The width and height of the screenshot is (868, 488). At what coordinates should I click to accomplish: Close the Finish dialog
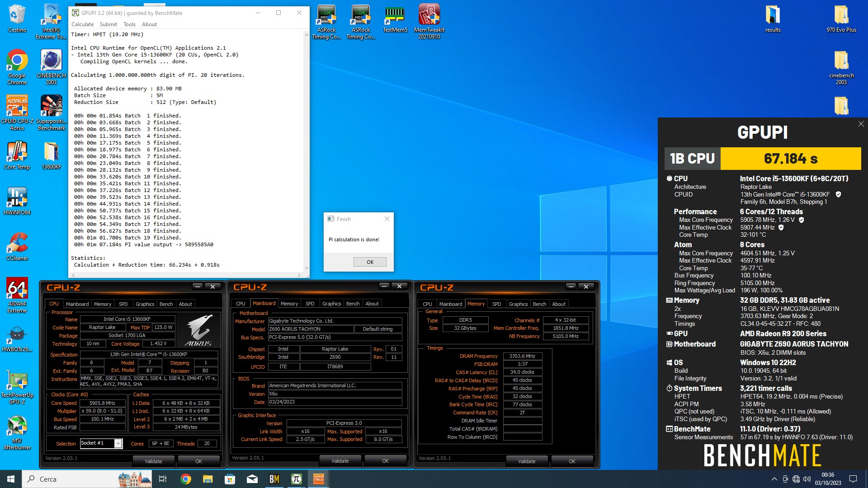point(387,219)
